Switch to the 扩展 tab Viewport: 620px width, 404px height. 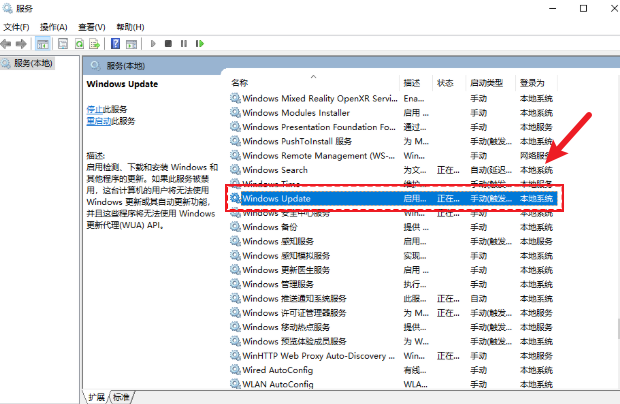click(x=96, y=397)
